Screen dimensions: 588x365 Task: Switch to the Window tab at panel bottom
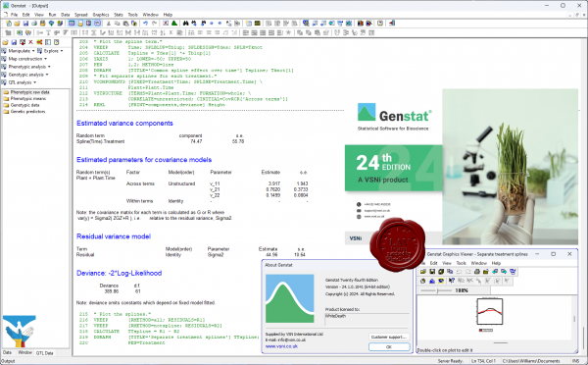pos(24,352)
